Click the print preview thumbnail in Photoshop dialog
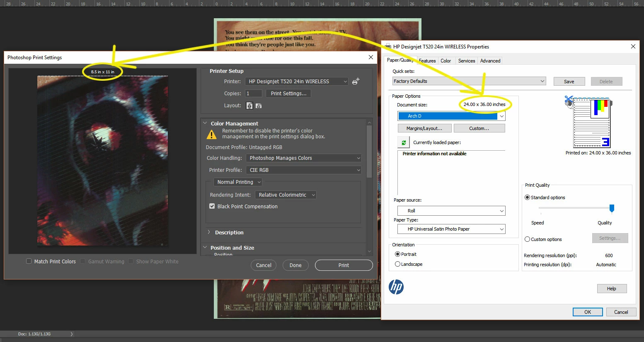 [103, 161]
